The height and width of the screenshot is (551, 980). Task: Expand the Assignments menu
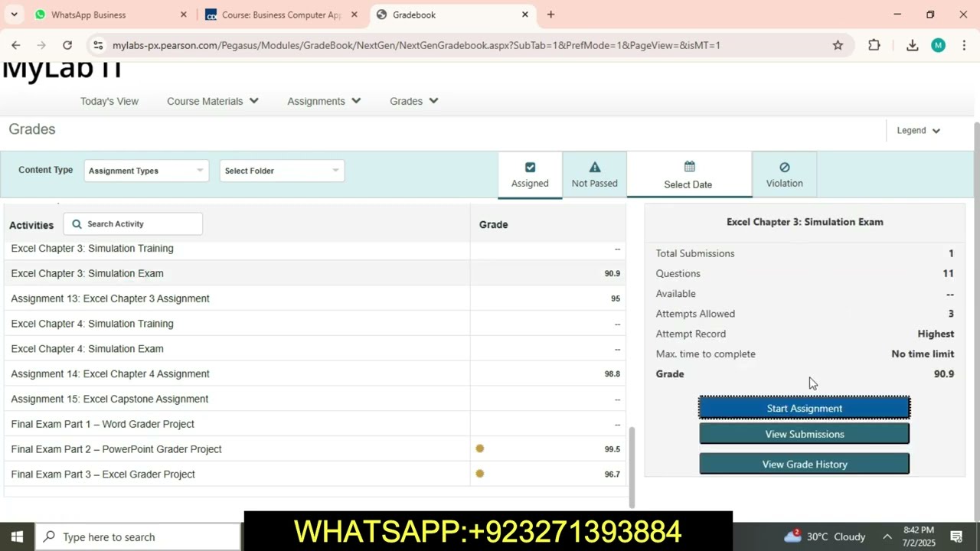click(x=324, y=101)
